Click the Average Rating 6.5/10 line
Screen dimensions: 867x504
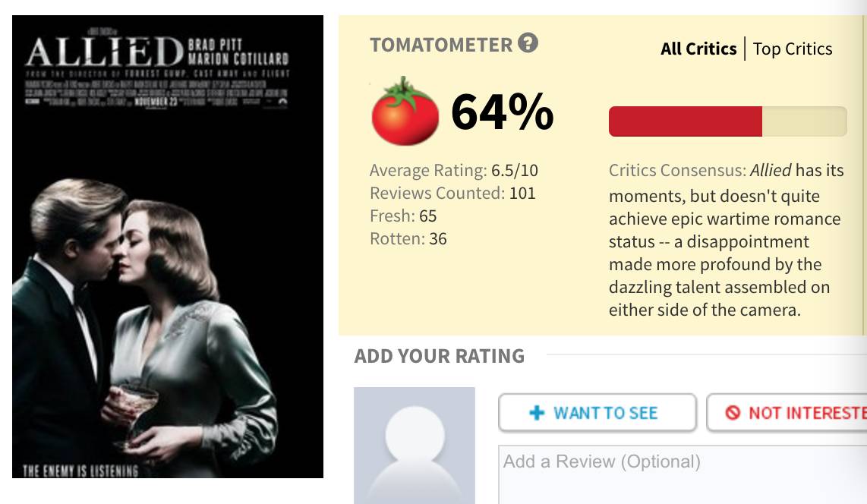pyautogui.click(x=453, y=170)
